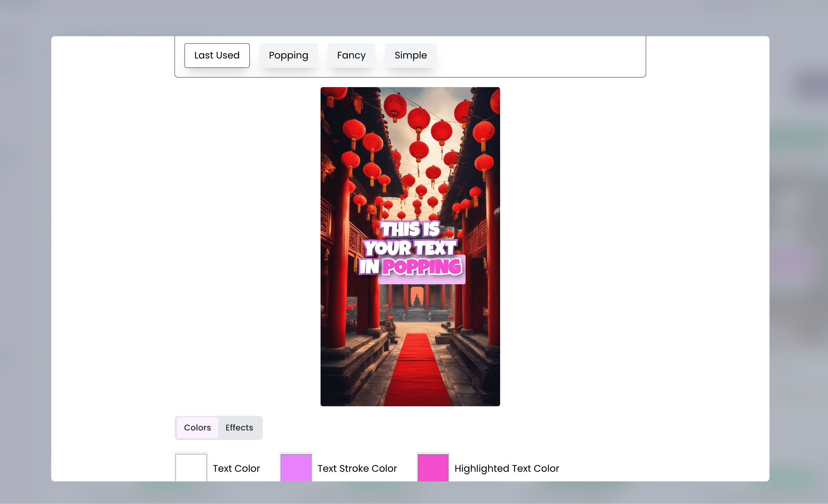Viewport: 828px width, 504px height.
Task: Choose the Simple style category
Action: coord(410,56)
